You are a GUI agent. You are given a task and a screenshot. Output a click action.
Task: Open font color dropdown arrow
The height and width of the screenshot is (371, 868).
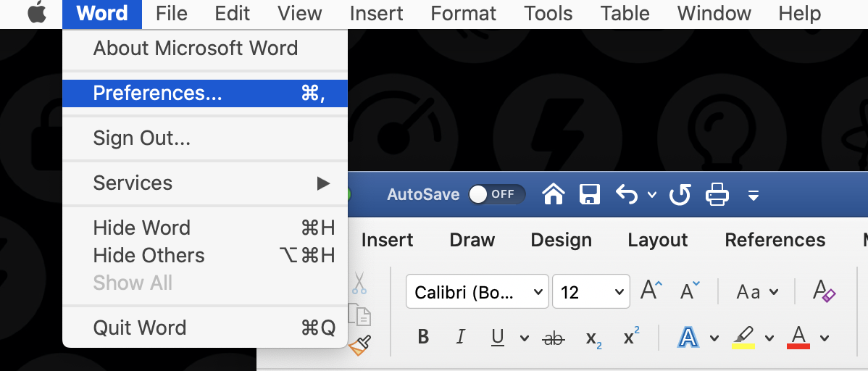point(825,338)
